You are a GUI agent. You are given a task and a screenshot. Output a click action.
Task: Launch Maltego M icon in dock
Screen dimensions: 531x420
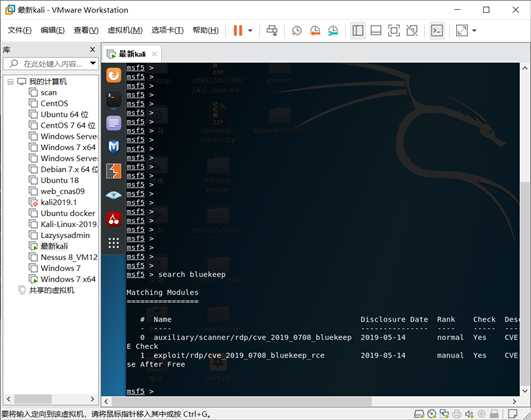pos(113,147)
